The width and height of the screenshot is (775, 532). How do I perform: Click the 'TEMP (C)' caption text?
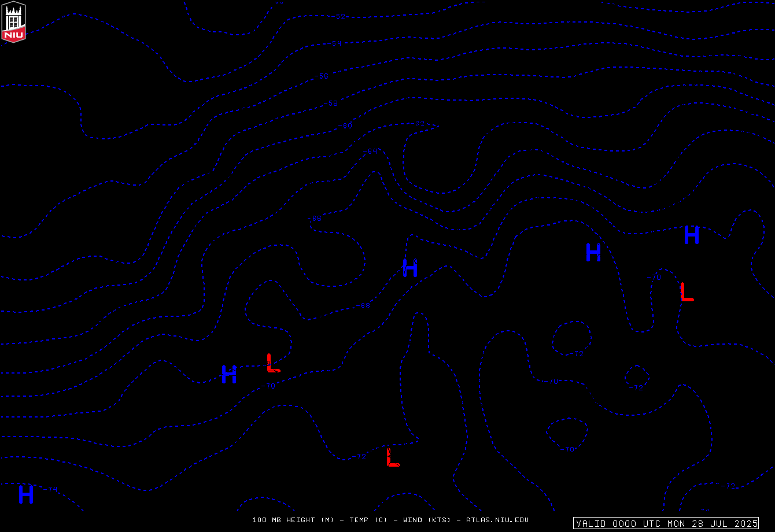(x=368, y=520)
